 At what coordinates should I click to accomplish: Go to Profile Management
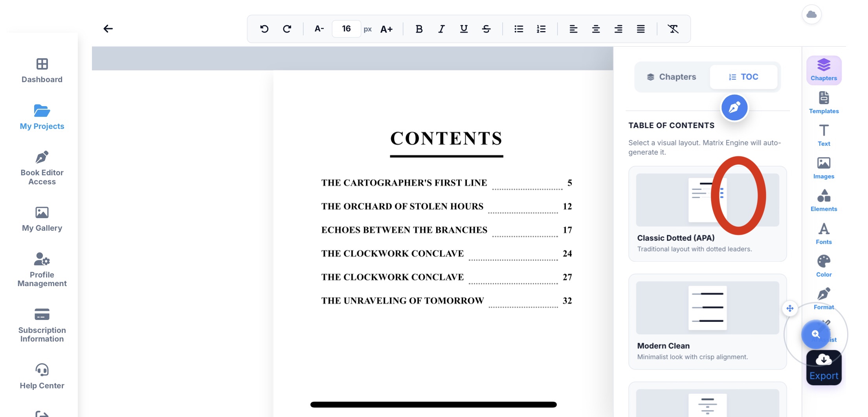click(42, 270)
